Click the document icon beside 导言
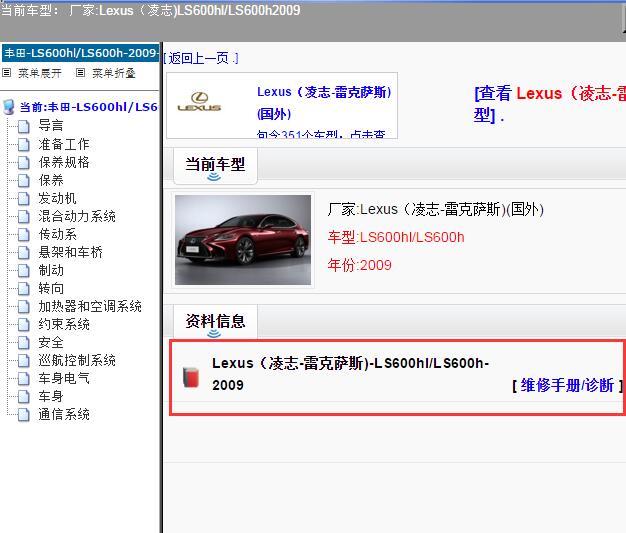 pos(24,126)
